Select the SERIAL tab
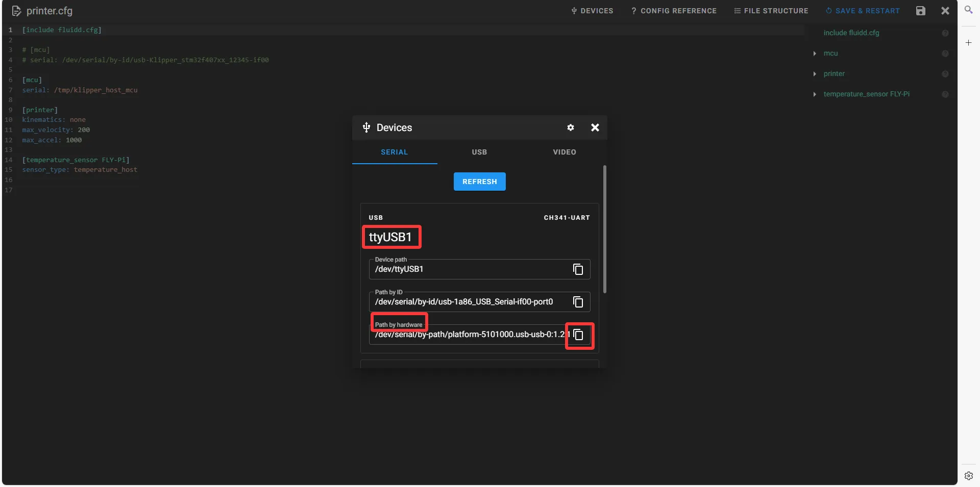 394,152
